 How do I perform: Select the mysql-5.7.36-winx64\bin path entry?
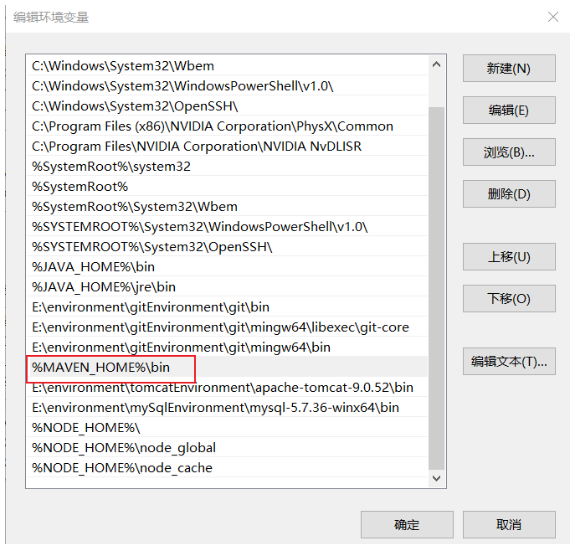pyautogui.click(x=227, y=407)
